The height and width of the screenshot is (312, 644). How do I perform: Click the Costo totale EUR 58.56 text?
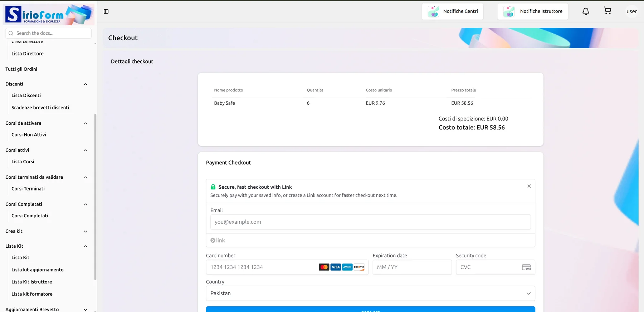pyautogui.click(x=472, y=128)
